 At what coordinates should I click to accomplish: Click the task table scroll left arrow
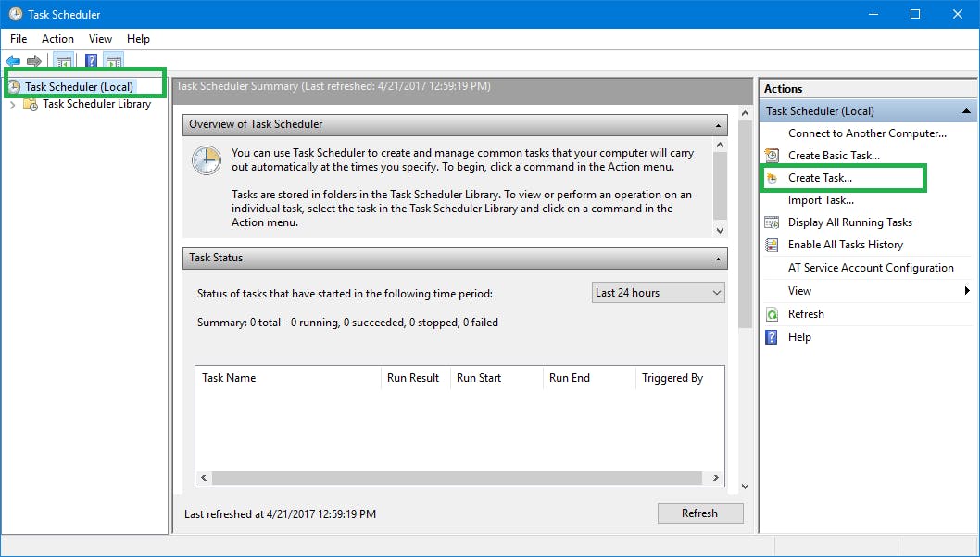click(204, 477)
